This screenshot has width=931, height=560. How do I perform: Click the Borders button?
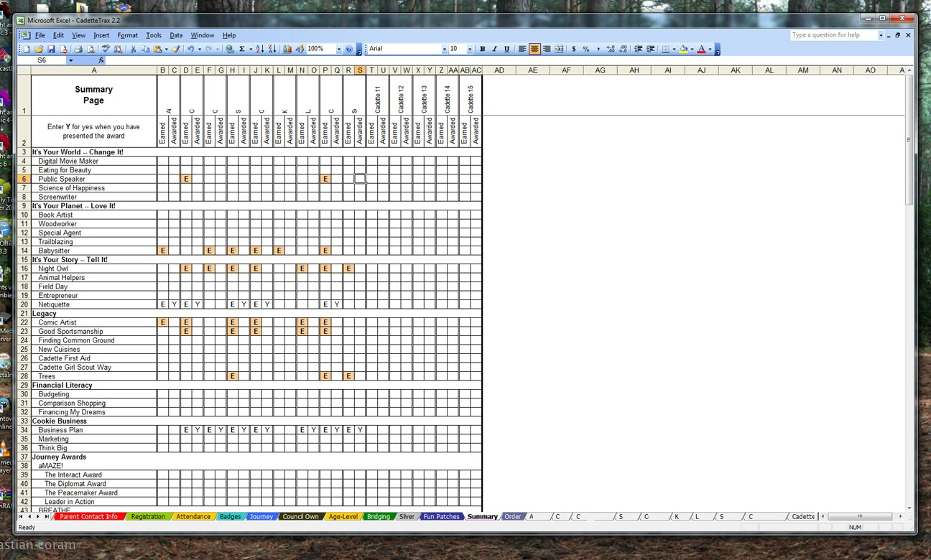click(x=666, y=50)
